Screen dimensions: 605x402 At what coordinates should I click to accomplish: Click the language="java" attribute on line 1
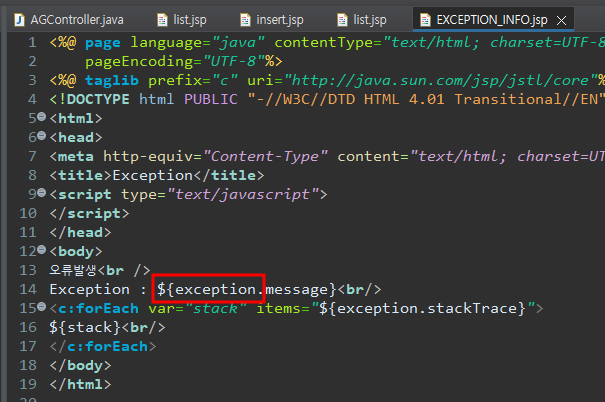pyautogui.click(x=198, y=43)
